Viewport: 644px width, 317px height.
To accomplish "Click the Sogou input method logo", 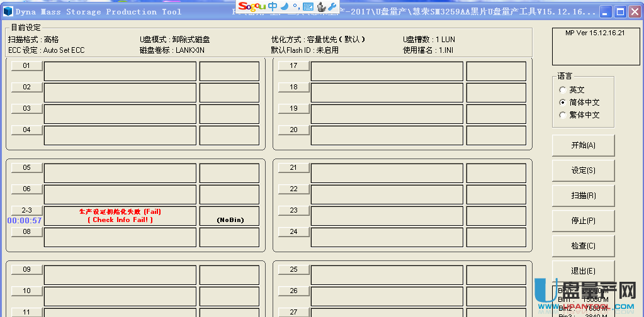I will 252,6.
